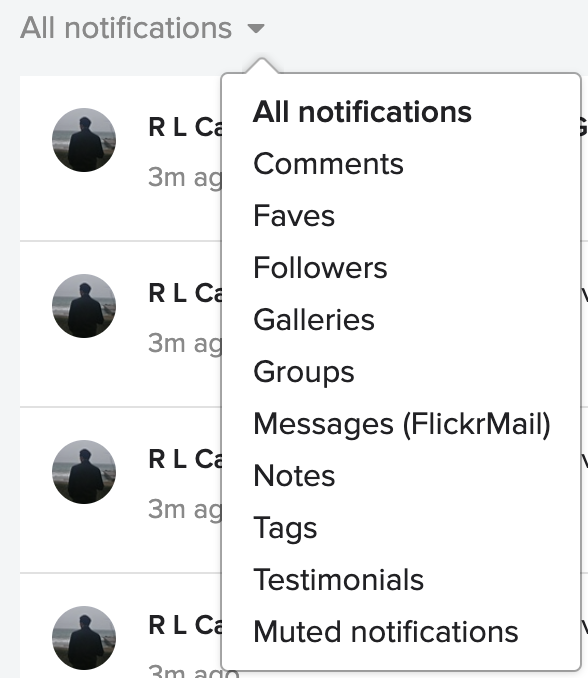The image size is (588, 678).
Task: Select the Tags filter option
Action: point(285,528)
